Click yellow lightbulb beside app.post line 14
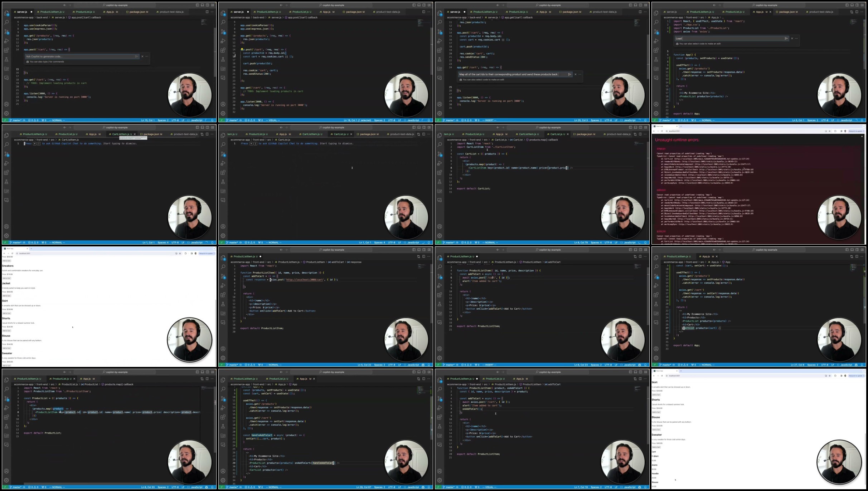The width and height of the screenshot is (868, 491). pos(242,49)
